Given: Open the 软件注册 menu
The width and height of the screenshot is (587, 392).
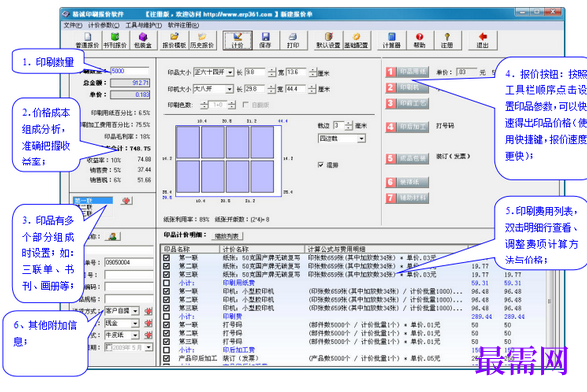Looking at the screenshot, I should coord(183,25).
